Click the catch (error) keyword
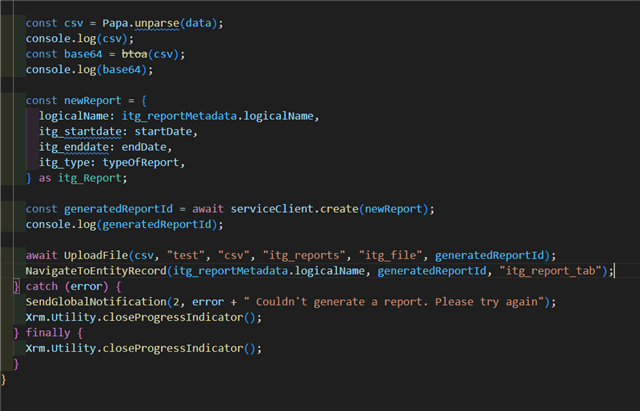 pos(67,287)
